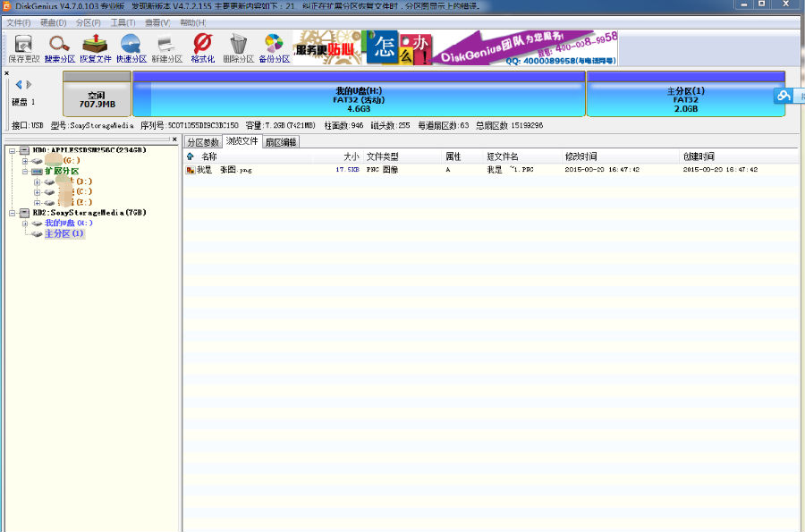Sort by the 大小 column header
Image resolution: width=805 pixels, height=532 pixels.
click(352, 156)
